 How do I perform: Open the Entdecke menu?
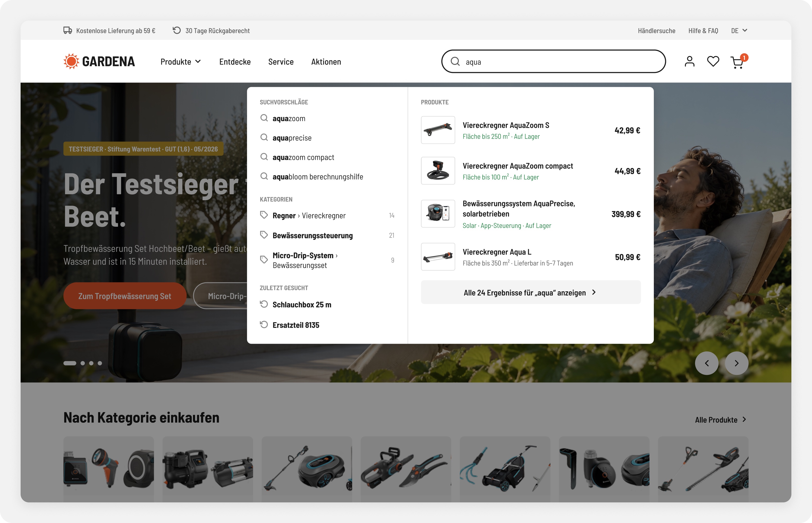(x=235, y=62)
